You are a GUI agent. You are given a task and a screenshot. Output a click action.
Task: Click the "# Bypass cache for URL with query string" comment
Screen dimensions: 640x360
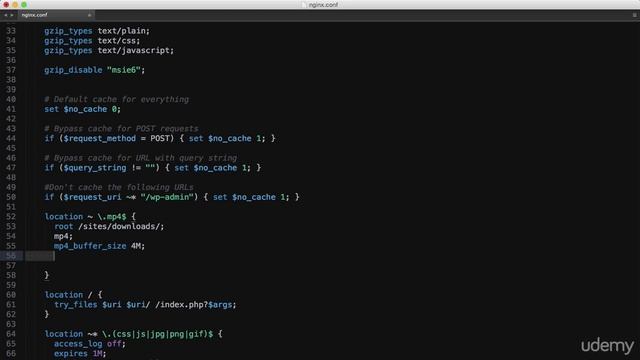[x=140, y=158]
